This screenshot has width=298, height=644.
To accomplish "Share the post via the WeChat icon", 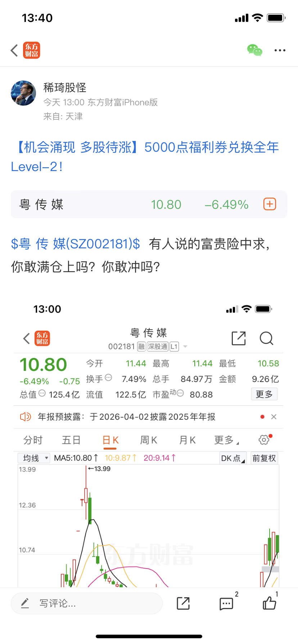I will (x=255, y=50).
